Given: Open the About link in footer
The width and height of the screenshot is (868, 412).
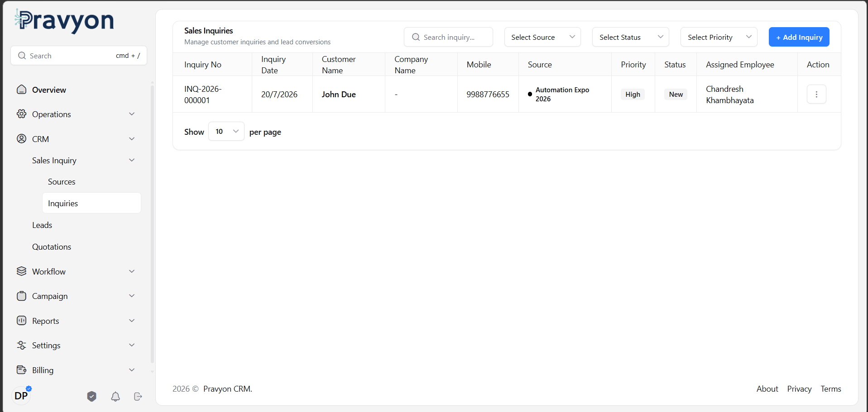Looking at the screenshot, I should (767, 389).
